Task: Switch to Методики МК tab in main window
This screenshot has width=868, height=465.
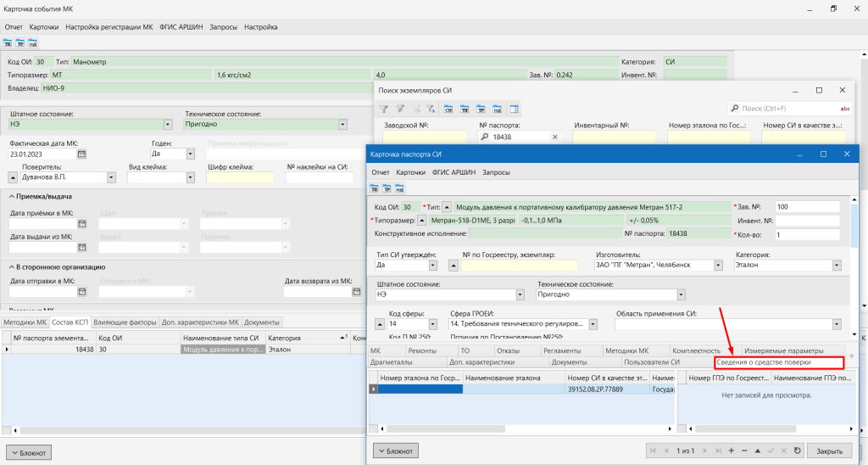Action: point(25,322)
